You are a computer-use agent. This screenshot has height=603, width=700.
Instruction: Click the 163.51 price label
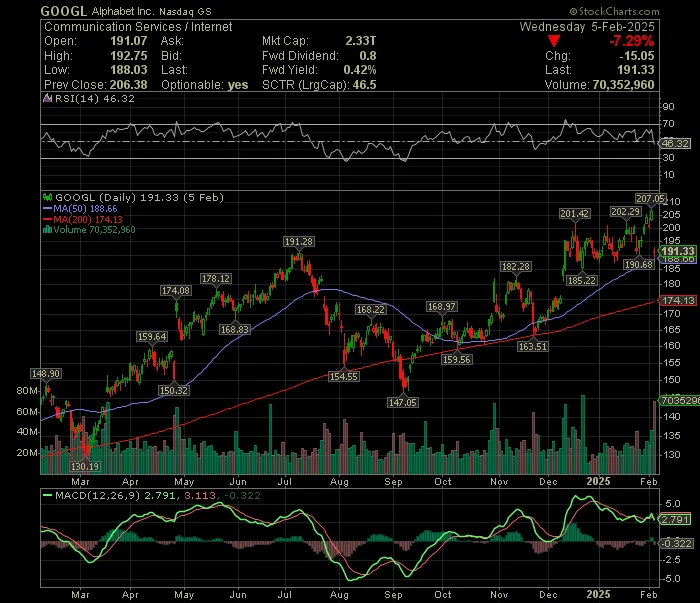tap(533, 346)
